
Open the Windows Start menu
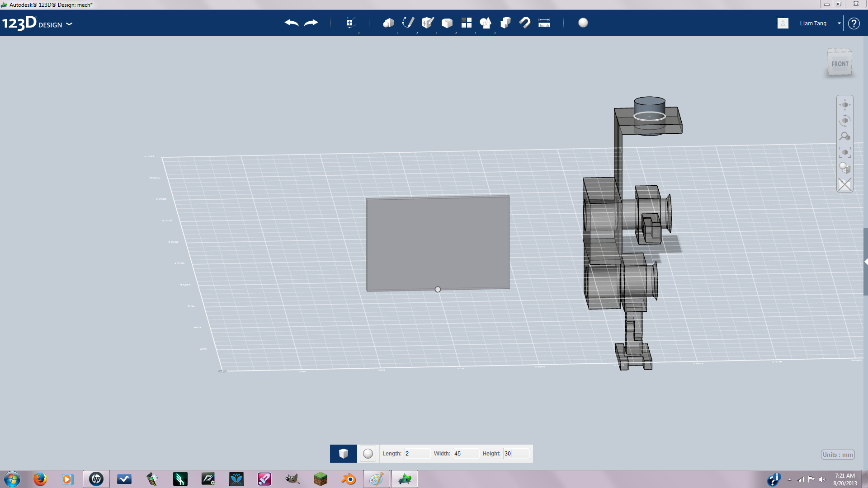click(12, 479)
